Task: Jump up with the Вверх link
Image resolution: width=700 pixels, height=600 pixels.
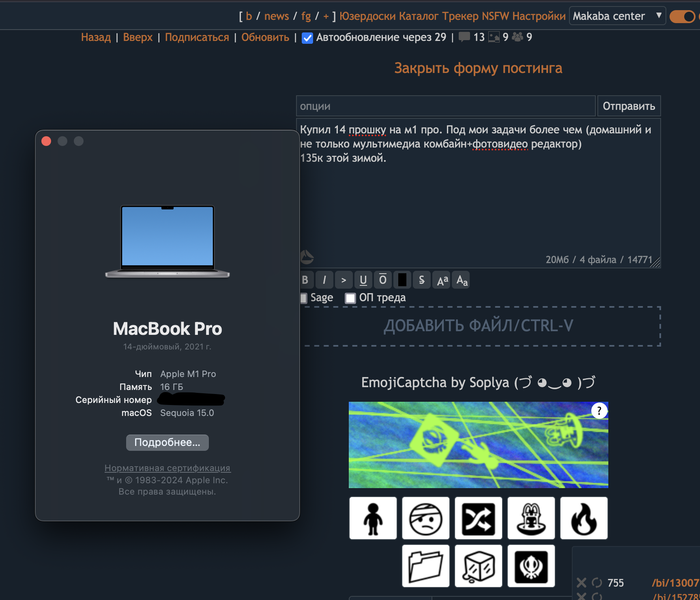Action: coord(138,37)
